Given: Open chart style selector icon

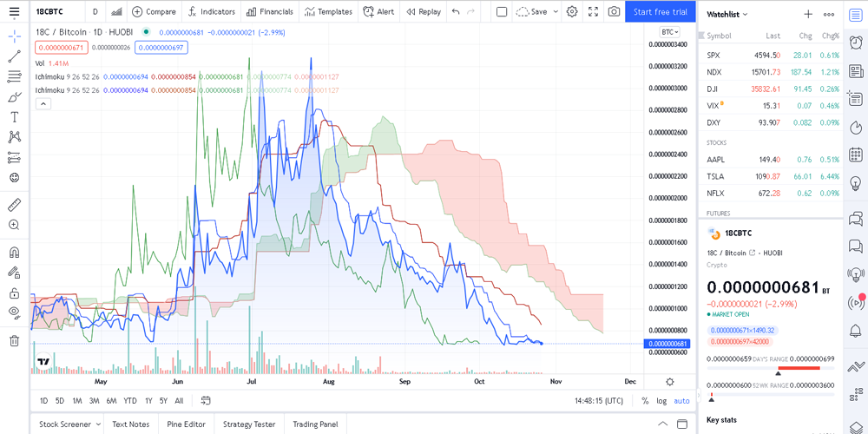Looking at the screenshot, I should click(x=117, y=11).
